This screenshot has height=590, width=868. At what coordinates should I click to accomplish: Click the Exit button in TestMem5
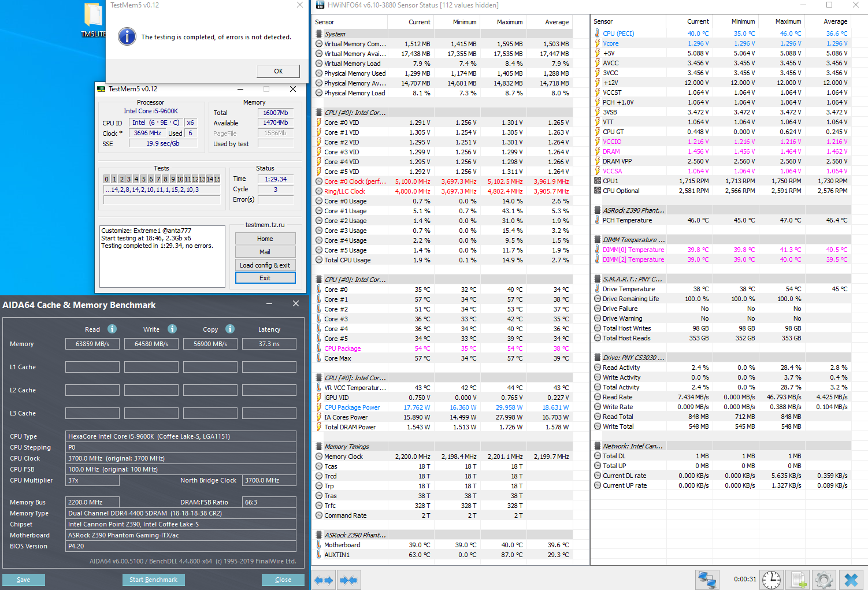(265, 278)
